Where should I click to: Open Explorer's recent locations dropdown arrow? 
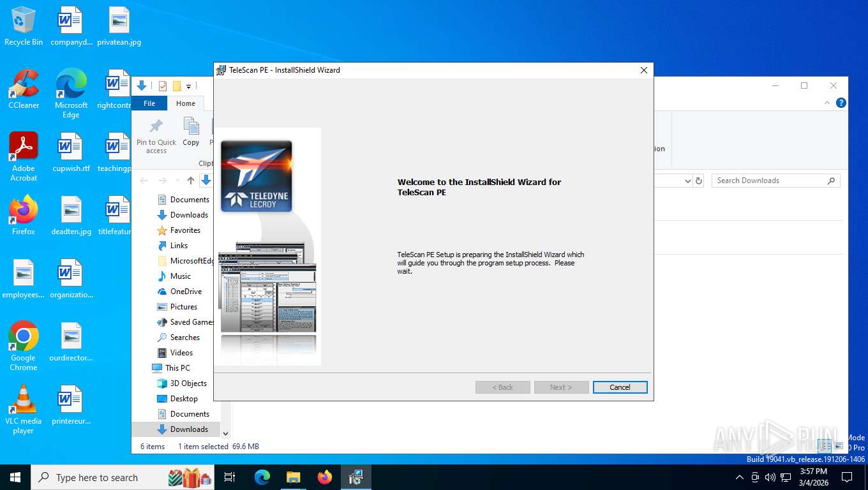click(177, 181)
